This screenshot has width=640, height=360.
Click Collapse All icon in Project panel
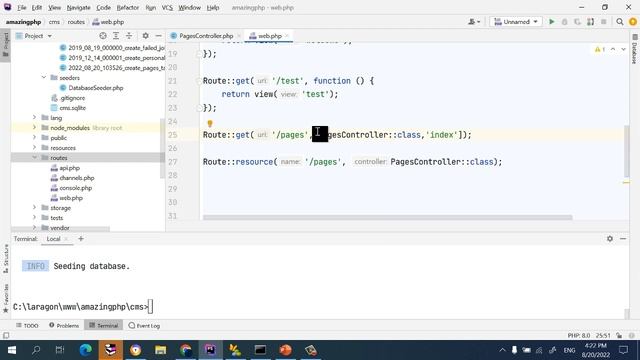[129, 36]
